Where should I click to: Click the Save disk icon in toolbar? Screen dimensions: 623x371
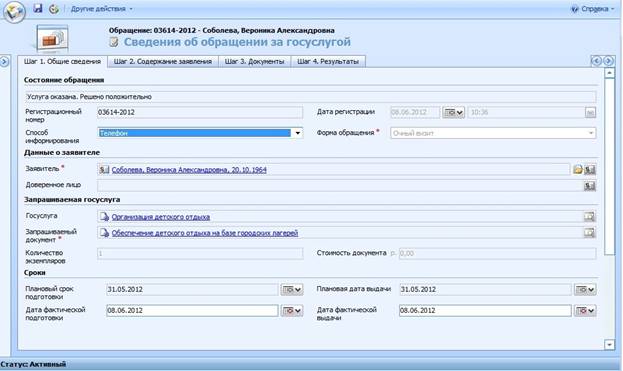[x=38, y=8]
